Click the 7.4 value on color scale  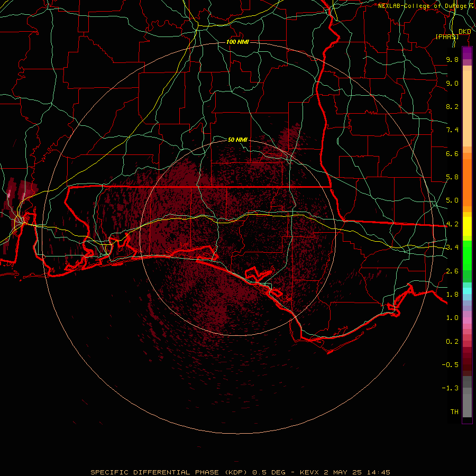click(452, 130)
